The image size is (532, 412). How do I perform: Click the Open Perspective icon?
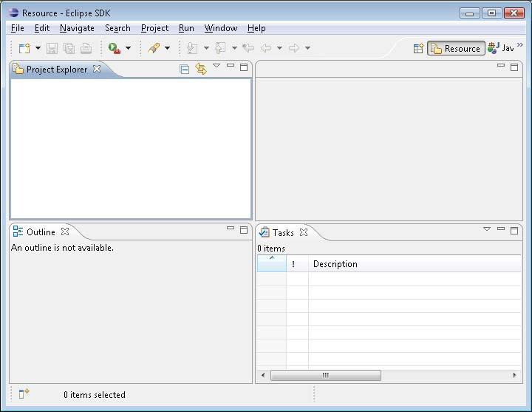tap(419, 49)
